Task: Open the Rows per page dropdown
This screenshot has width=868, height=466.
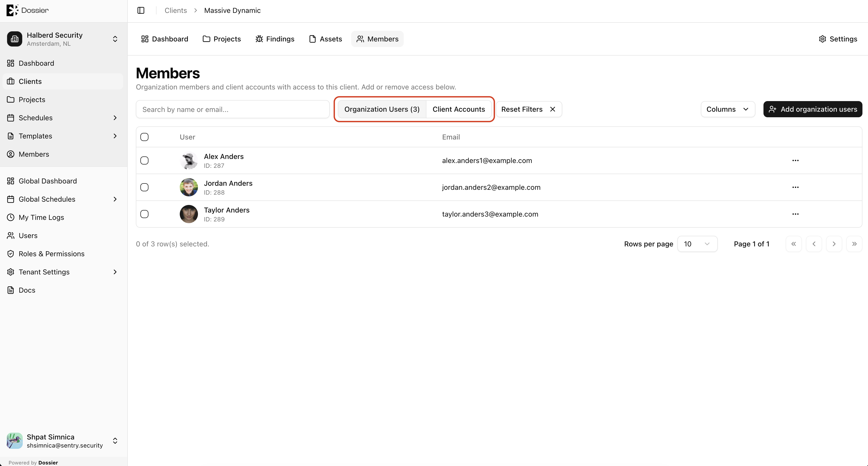Action: point(697,244)
